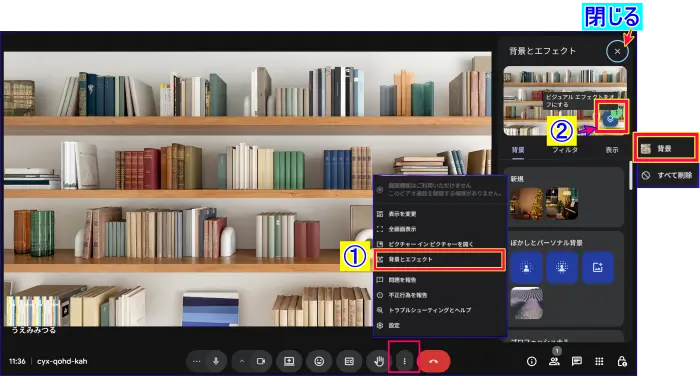Switch to the 表示 tab
The image size is (700, 376).
click(x=612, y=150)
